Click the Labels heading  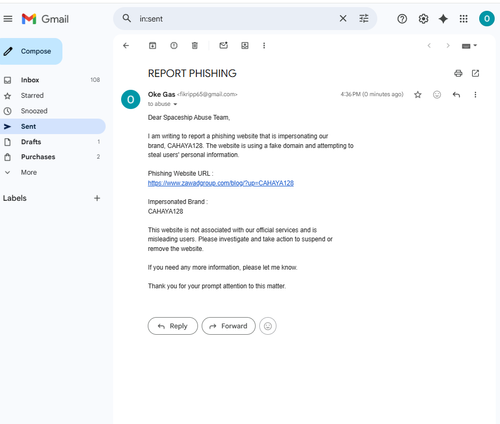[x=15, y=198]
